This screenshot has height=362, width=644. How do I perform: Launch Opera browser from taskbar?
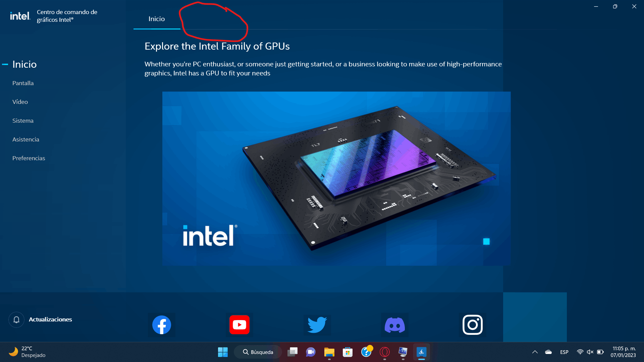[x=385, y=352]
